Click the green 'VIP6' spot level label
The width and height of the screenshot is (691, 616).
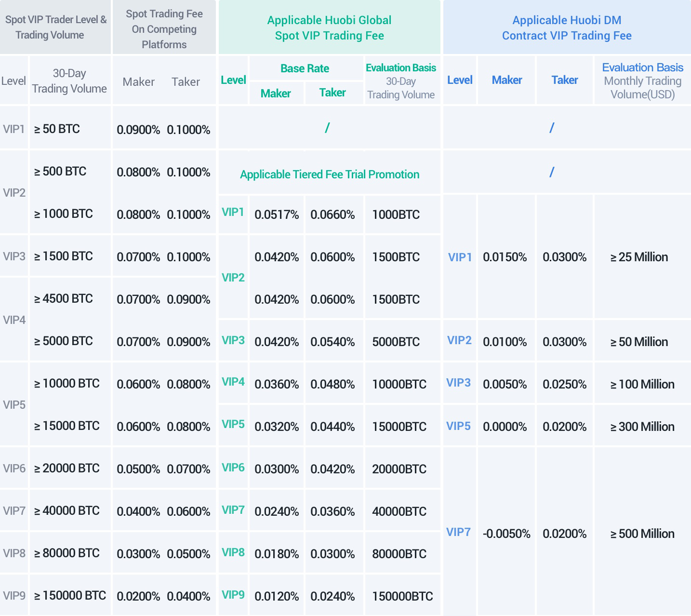click(233, 468)
